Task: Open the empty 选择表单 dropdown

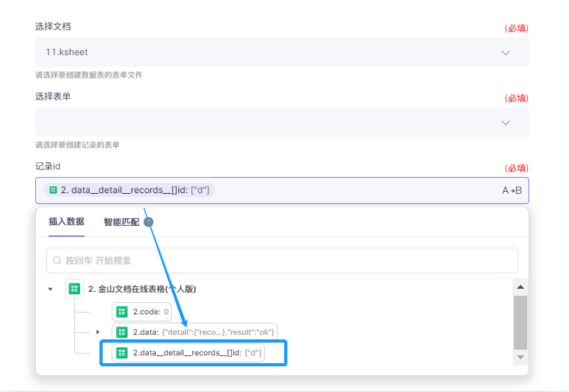Action: [x=282, y=122]
